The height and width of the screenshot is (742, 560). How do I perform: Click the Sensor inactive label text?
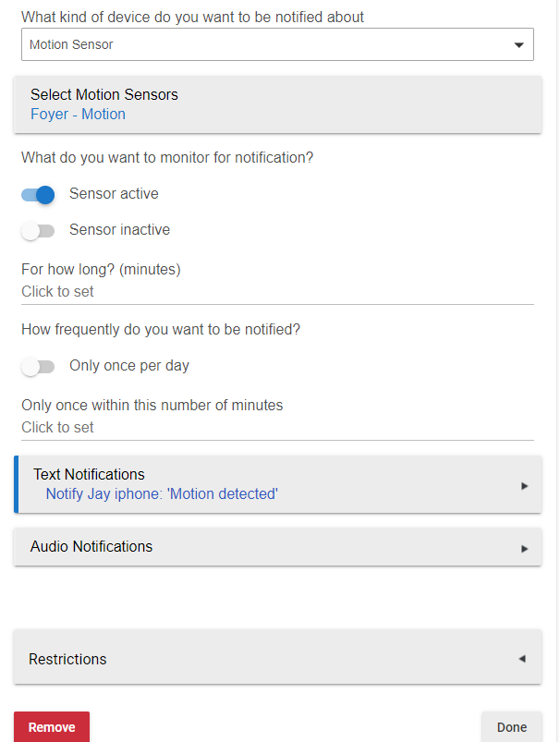coord(119,230)
